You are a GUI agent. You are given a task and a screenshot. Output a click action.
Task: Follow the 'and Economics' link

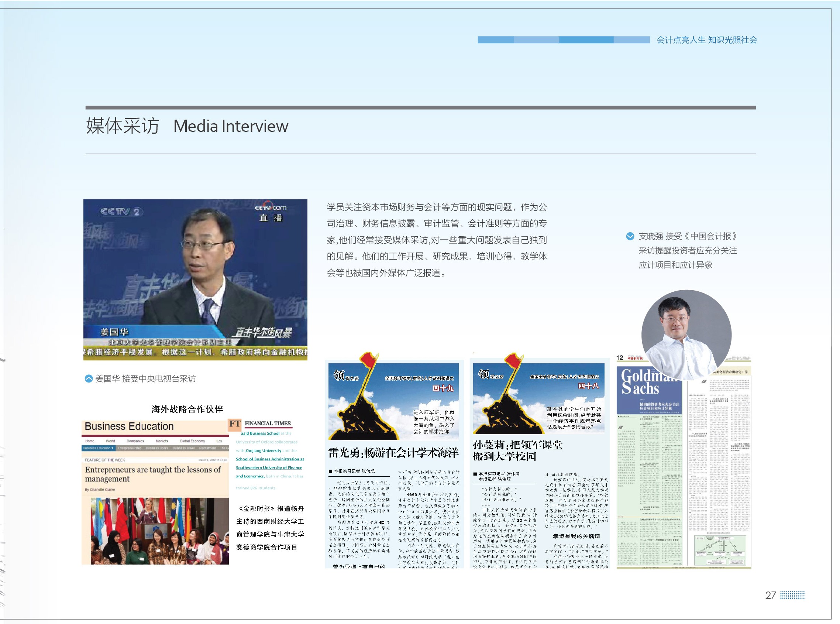click(x=250, y=476)
